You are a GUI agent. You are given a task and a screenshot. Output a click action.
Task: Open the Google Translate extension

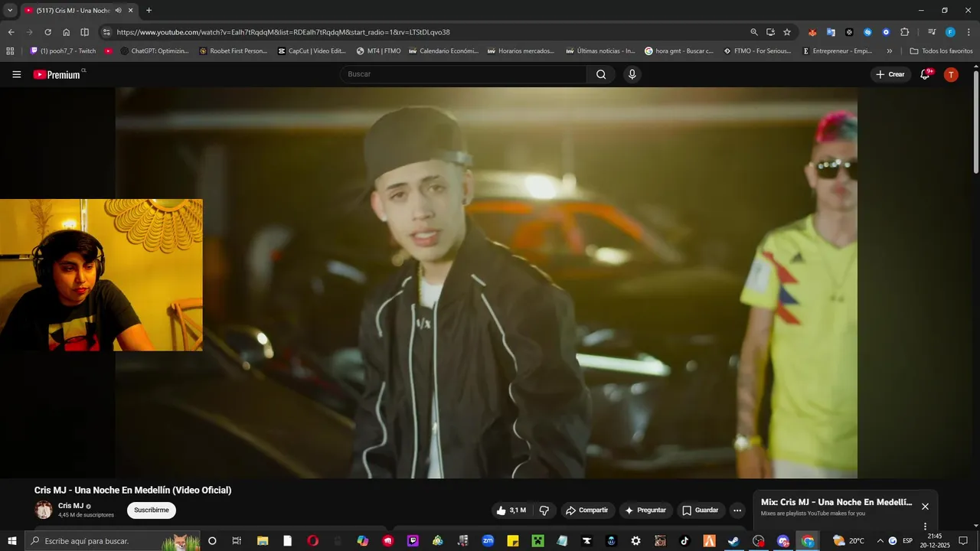coord(831,32)
